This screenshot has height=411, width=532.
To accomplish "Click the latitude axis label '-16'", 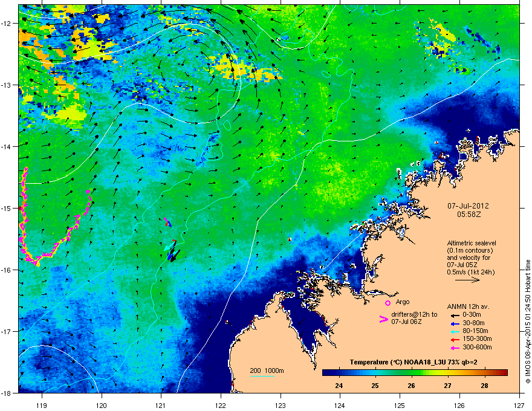I will point(7,270).
